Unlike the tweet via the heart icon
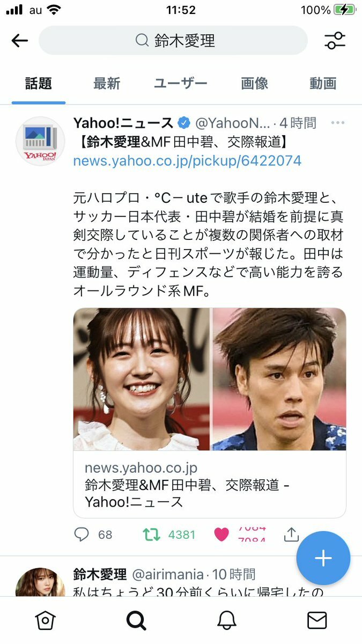362x644 pixels. pyautogui.click(x=221, y=535)
